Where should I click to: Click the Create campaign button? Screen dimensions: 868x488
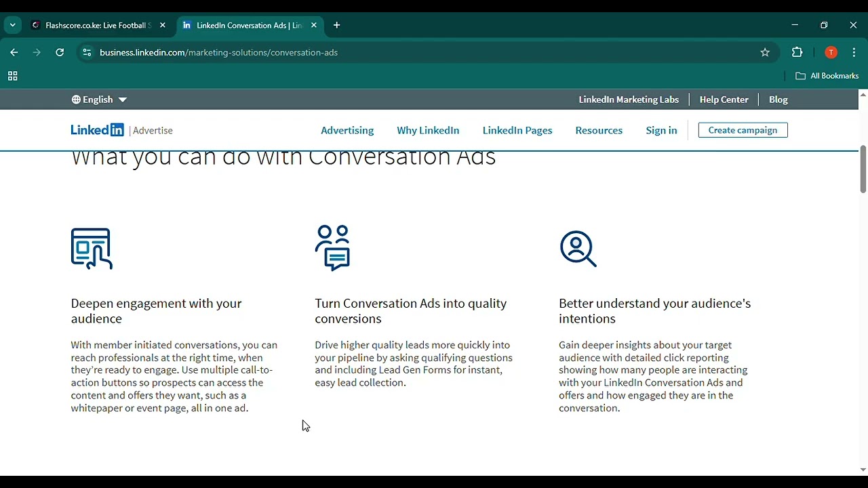pyautogui.click(x=743, y=130)
